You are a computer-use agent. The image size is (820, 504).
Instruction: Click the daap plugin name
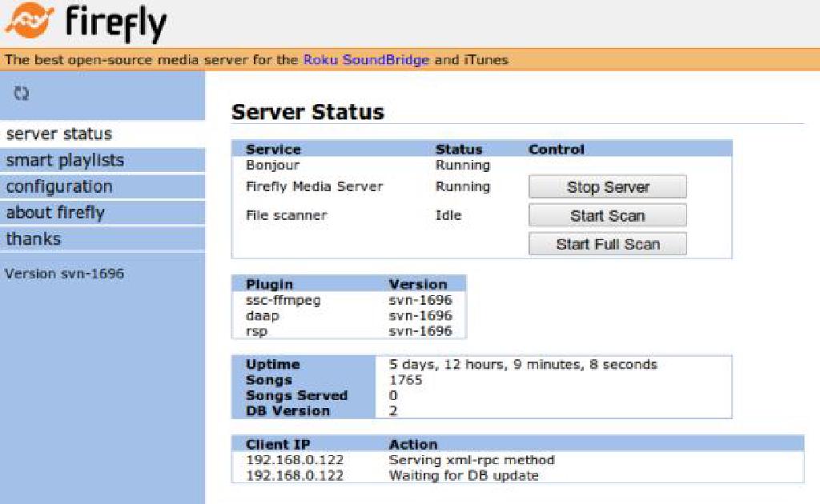263,315
